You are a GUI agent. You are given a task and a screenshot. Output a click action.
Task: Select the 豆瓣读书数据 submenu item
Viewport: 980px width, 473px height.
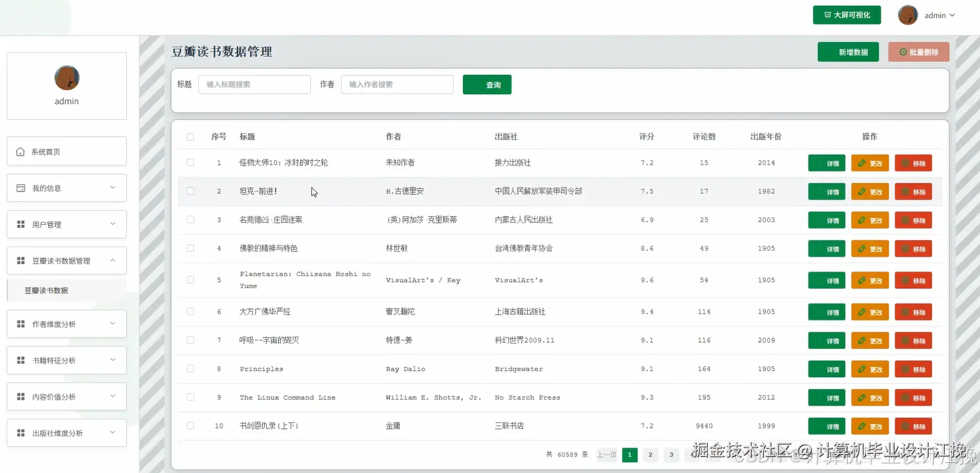[67, 291]
